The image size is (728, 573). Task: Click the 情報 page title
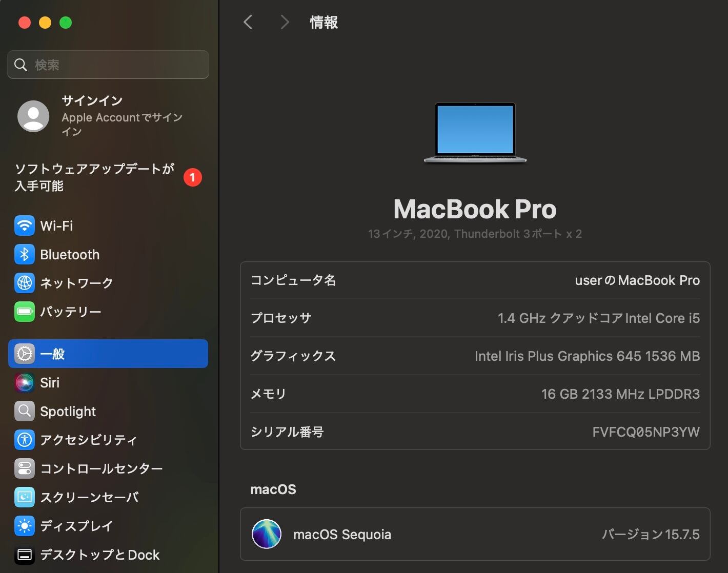point(324,22)
